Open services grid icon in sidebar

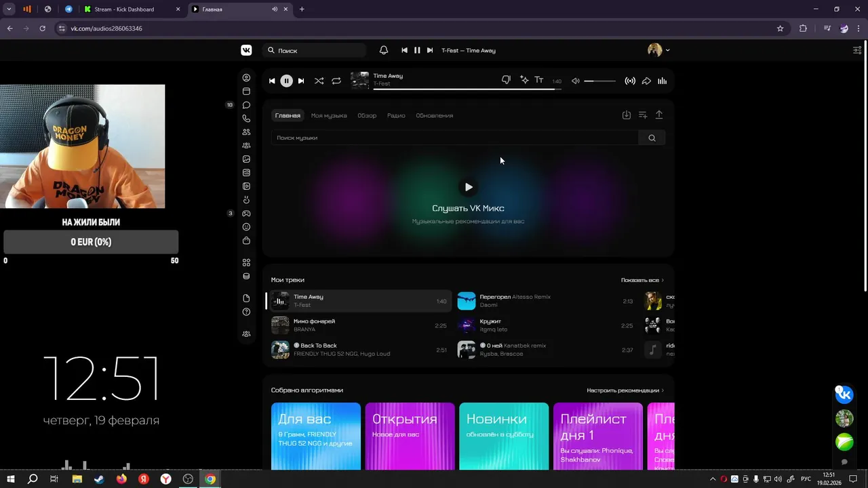246,262
